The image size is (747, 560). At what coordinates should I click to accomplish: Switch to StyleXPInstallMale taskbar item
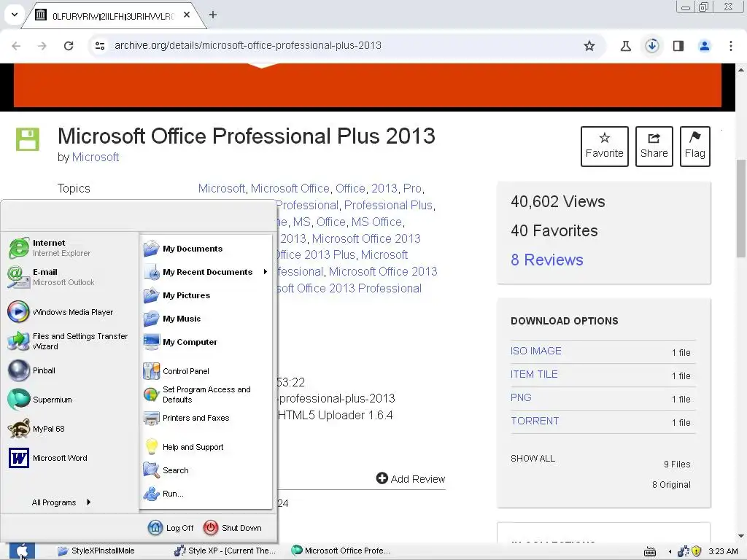[96, 551]
